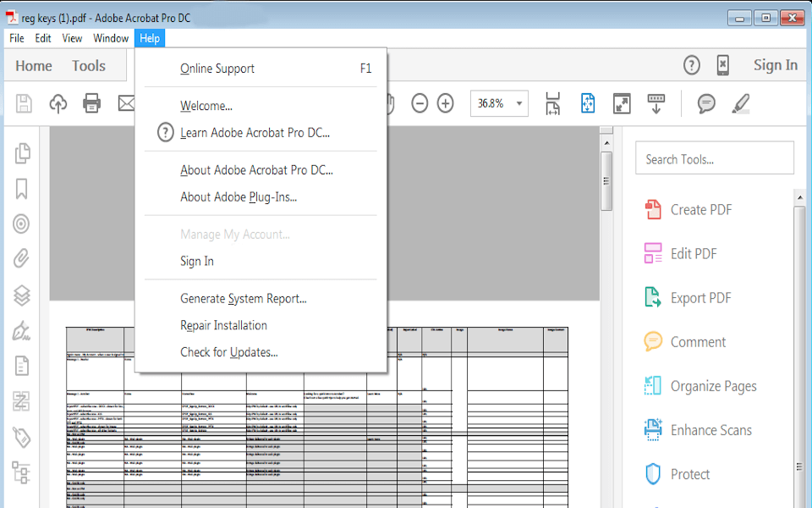Click the highlight text pen icon
The width and height of the screenshot is (812, 508).
(x=741, y=103)
